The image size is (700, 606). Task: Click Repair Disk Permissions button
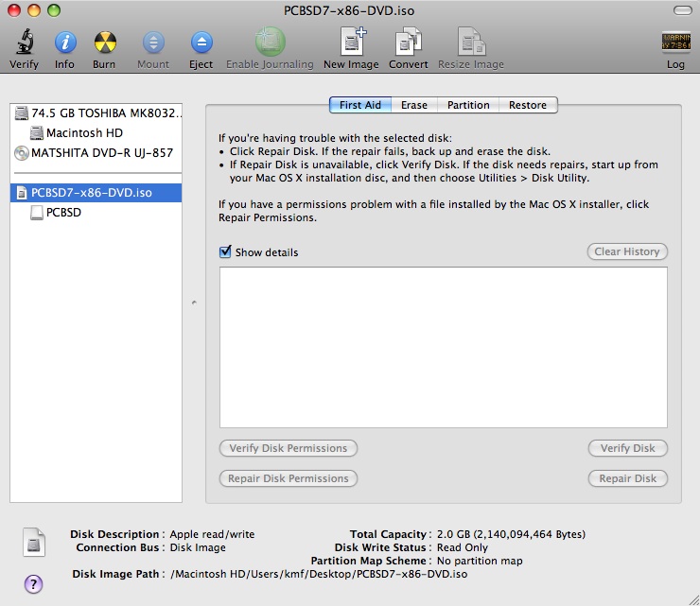pyautogui.click(x=289, y=478)
